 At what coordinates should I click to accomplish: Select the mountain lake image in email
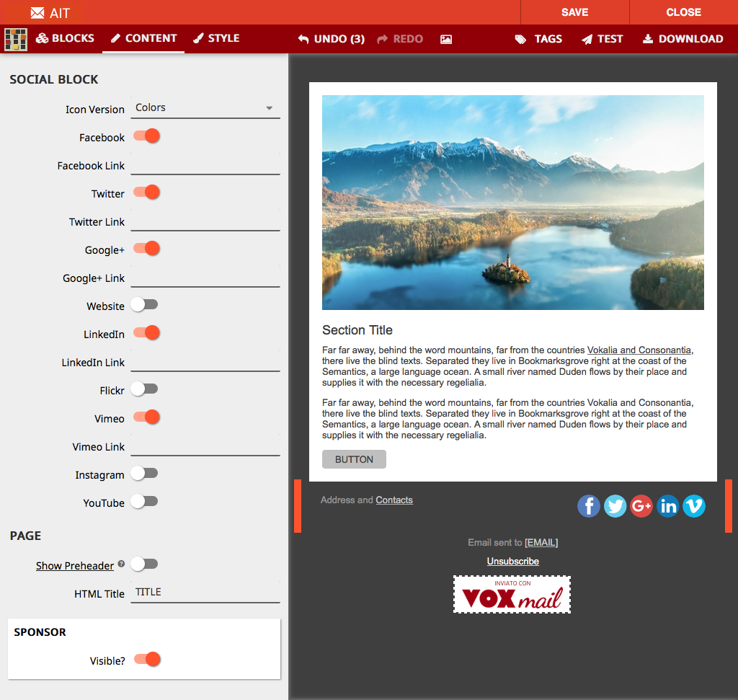[x=512, y=203]
